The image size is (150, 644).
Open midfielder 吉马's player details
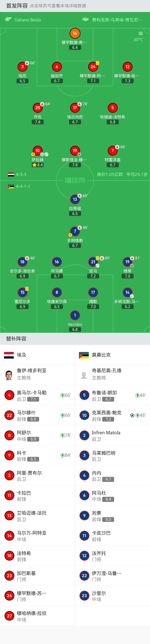93,262
